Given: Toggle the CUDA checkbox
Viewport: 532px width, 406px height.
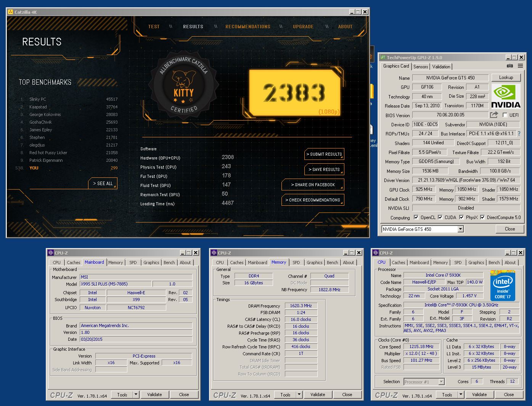Looking at the screenshot, I should click(x=440, y=217).
